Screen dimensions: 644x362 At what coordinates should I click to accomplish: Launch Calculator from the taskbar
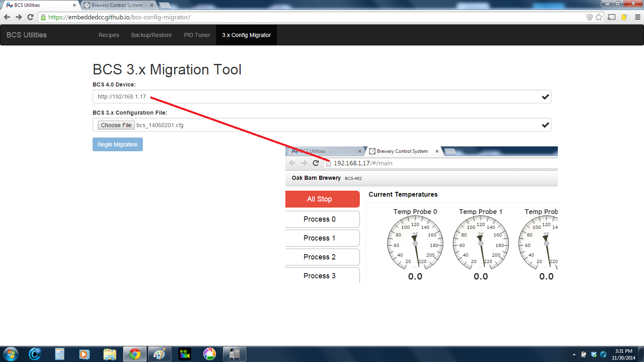click(x=60, y=354)
